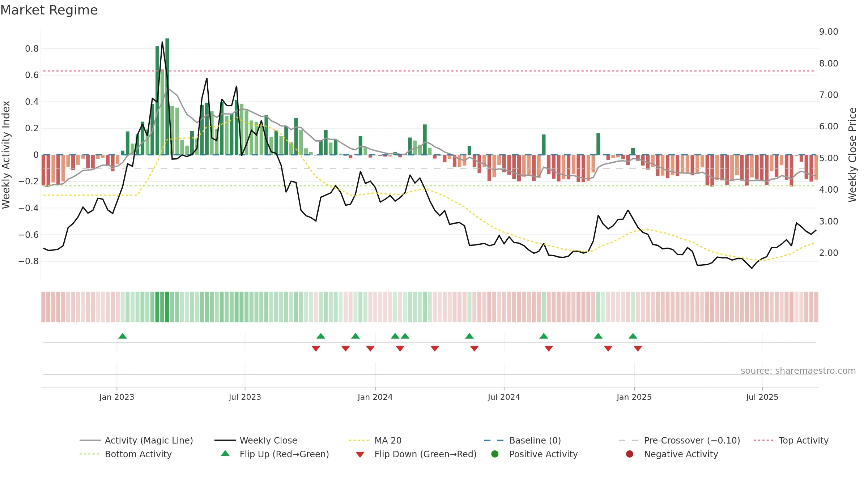Toggle Top Activity legend entry
868x488 pixels.
pyautogui.click(x=791, y=440)
